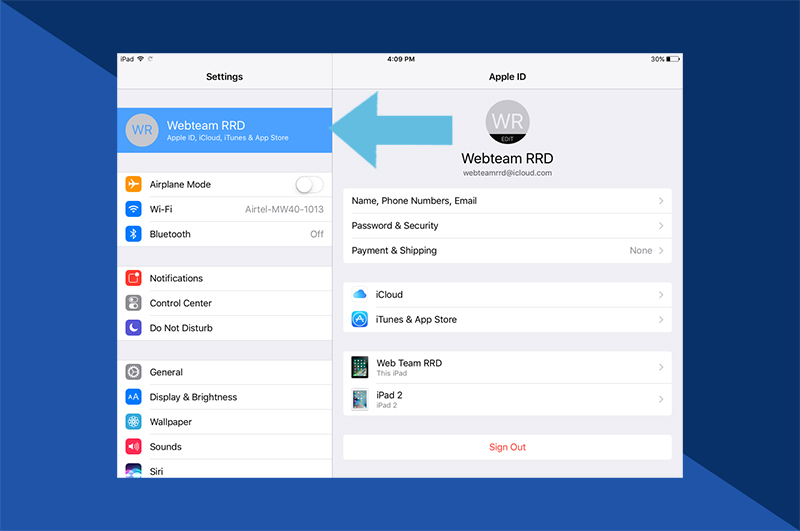Tap the Airplane Mode orange plane icon
Image resolution: width=800 pixels, height=531 pixels.
(x=133, y=184)
